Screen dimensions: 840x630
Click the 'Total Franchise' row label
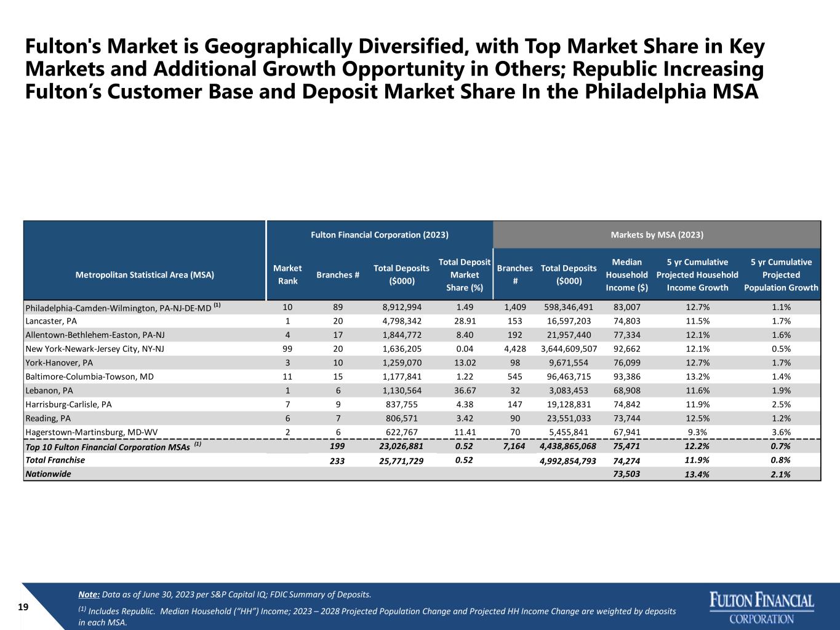55,460
